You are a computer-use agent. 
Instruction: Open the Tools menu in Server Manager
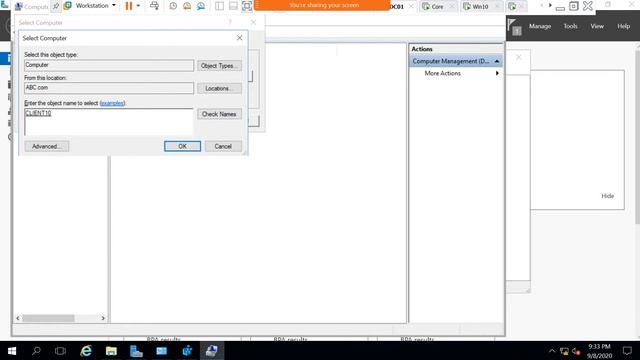coord(570,26)
